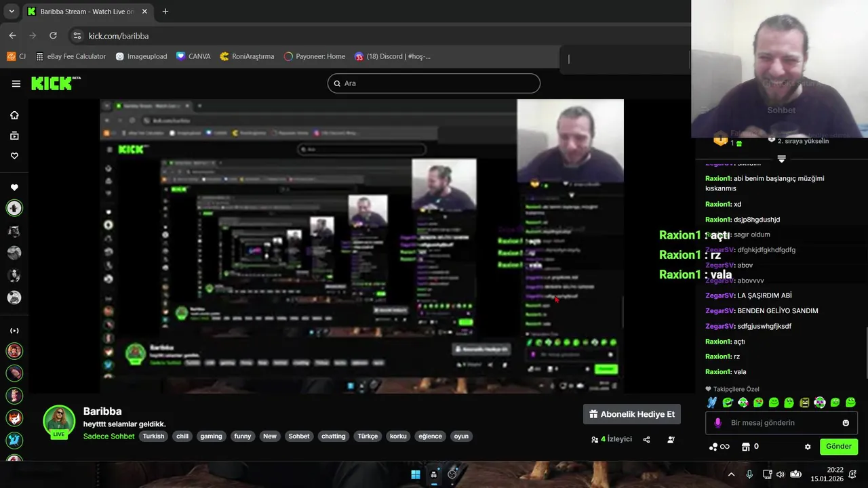
Task: Click the chatting tag
Action: (x=333, y=436)
